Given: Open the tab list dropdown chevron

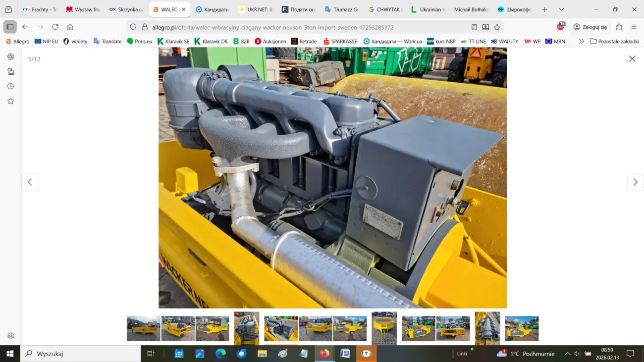Looking at the screenshot, I should pyautogui.click(x=561, y=9).
